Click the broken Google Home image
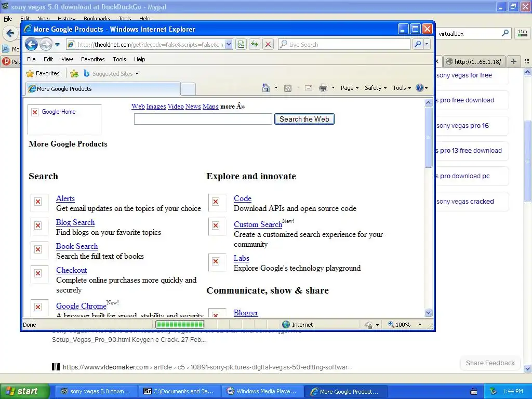532x399 pixels. tap(64, 119)
